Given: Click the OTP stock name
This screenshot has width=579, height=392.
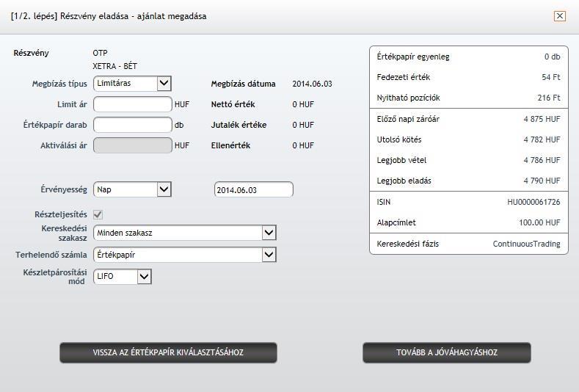Looking at the screenshot, I should (100, 53).
